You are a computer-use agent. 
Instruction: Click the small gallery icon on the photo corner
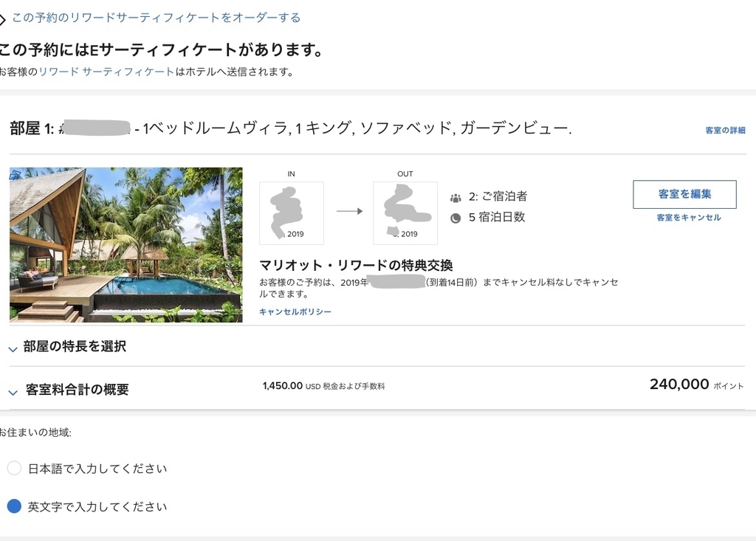pos(15,174)
